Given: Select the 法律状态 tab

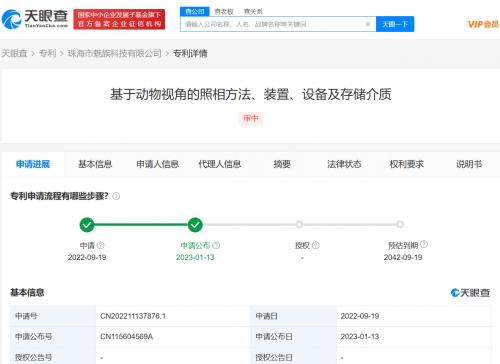Looking at the screenshot, I should [344, 164].
